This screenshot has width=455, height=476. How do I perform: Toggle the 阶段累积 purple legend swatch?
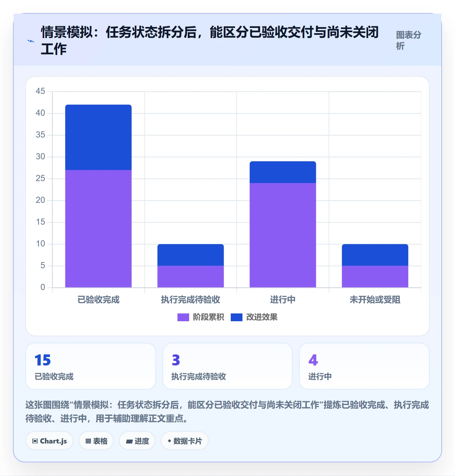click(x=183, y=317)
